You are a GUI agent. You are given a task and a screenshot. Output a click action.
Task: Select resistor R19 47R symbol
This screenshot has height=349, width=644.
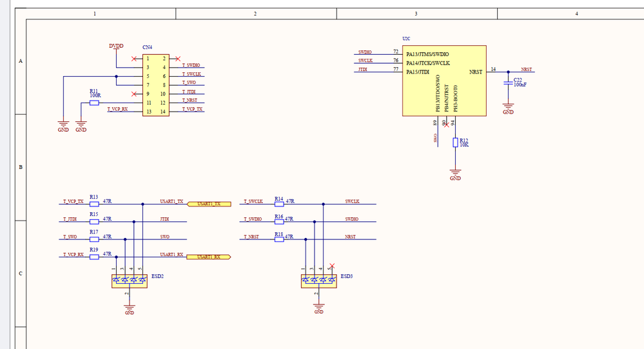pos(95,257)
